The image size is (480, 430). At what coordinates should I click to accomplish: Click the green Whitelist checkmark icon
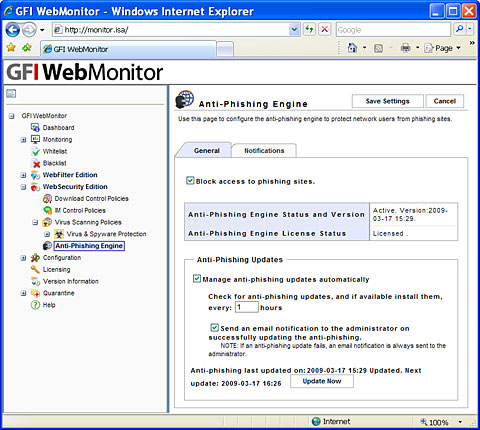(36, 151)
